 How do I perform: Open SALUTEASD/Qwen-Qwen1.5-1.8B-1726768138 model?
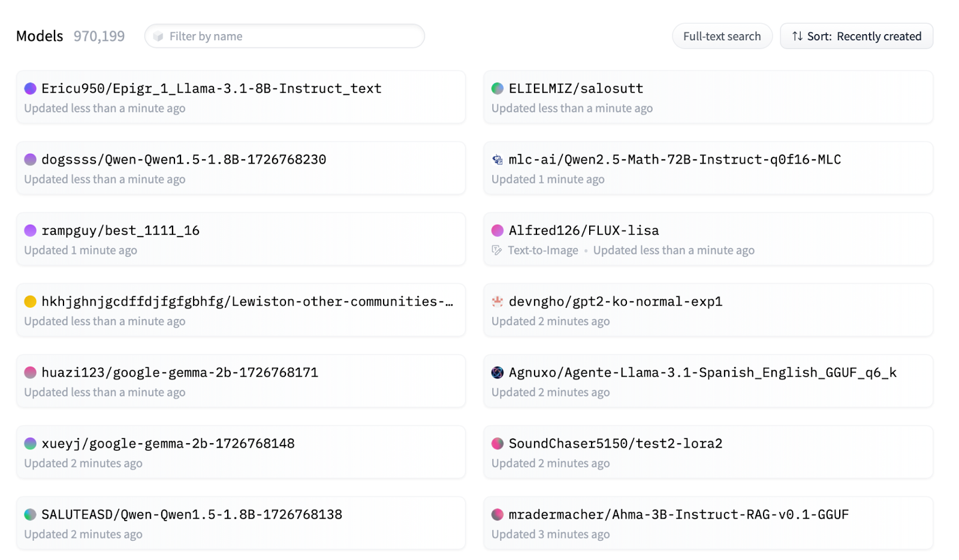[x=191, y=514]
